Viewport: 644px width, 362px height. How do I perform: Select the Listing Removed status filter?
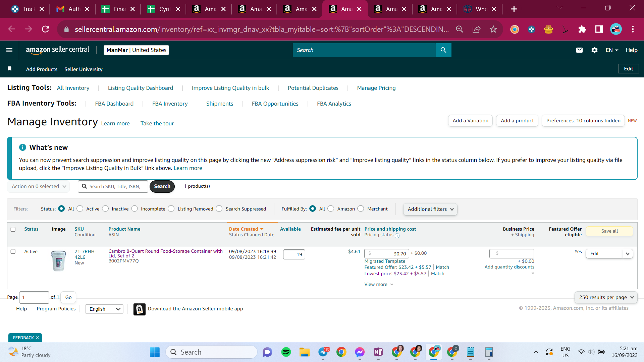(171, 208)
